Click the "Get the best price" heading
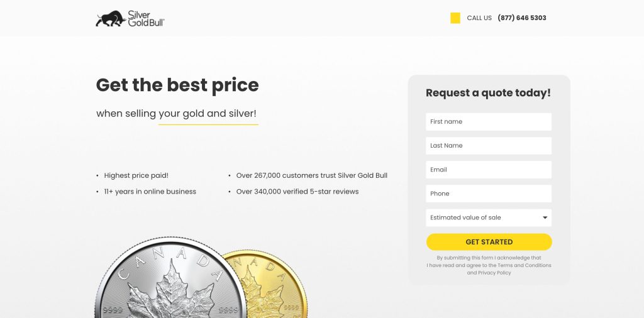 click(x=177, y=85)
